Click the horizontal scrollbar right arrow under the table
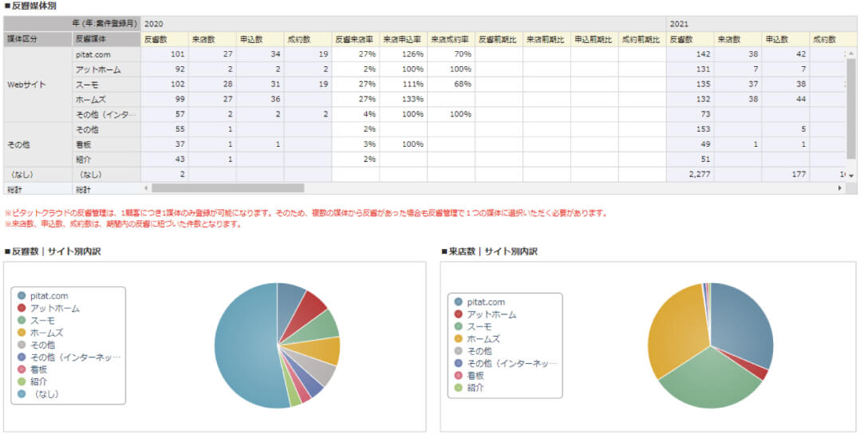868x434 pixels. pos(840,188)
